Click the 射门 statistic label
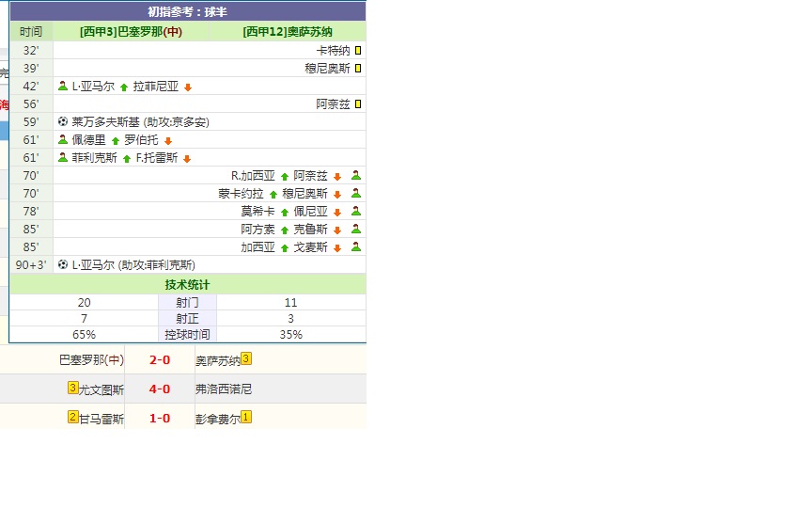Image resolution: width=812 pixels, height=508 pixels. tap(187, 302)
